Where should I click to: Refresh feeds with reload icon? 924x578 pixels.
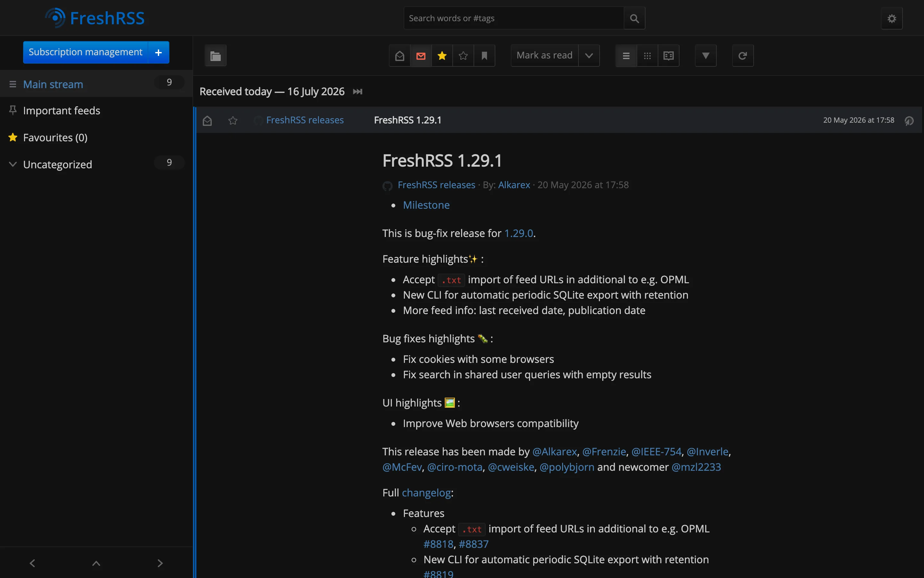[743, 56]
